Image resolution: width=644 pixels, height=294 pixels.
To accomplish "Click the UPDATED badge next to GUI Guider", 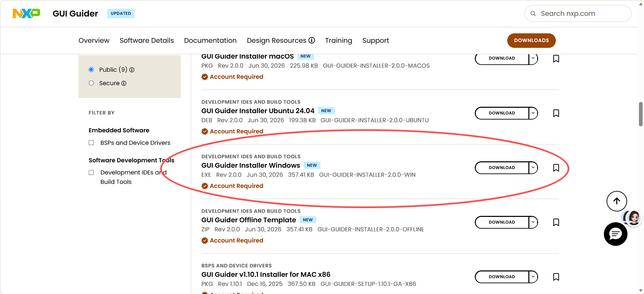I will tap(121, 13).
